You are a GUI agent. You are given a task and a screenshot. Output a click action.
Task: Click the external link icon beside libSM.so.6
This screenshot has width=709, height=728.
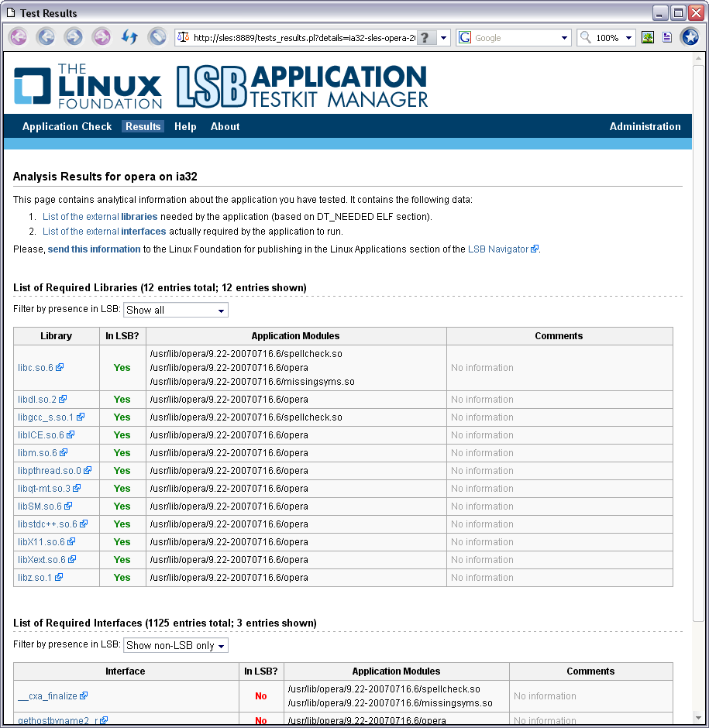tap(68, 506)
